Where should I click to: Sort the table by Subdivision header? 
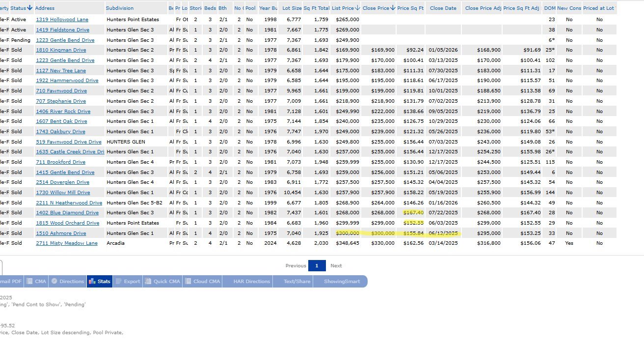[x=119, y=8]
